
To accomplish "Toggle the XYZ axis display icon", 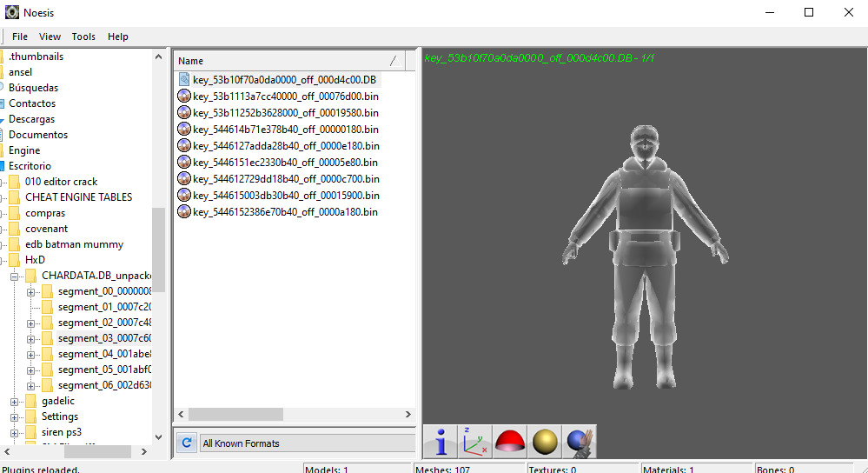I will [474, 442].
